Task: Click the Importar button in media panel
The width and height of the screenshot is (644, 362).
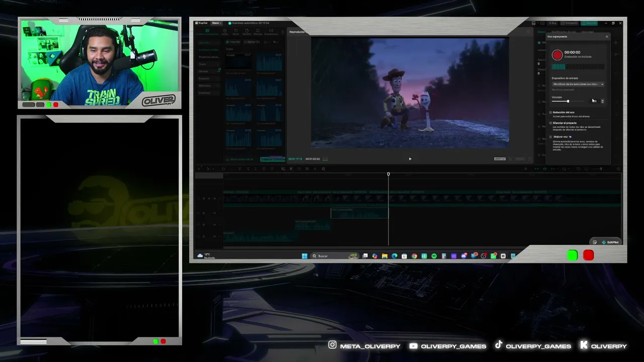Action: coord(233,42)
